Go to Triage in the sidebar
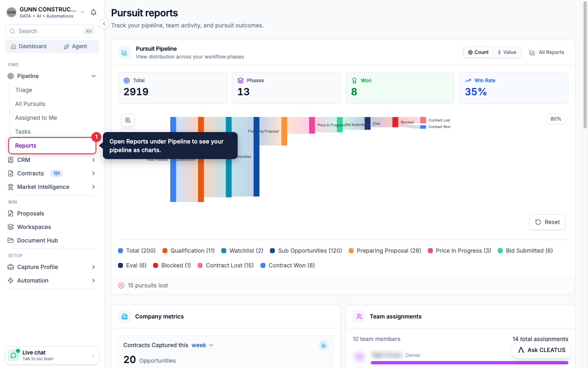Screen dimensions: 588x368 click(24, 90)
